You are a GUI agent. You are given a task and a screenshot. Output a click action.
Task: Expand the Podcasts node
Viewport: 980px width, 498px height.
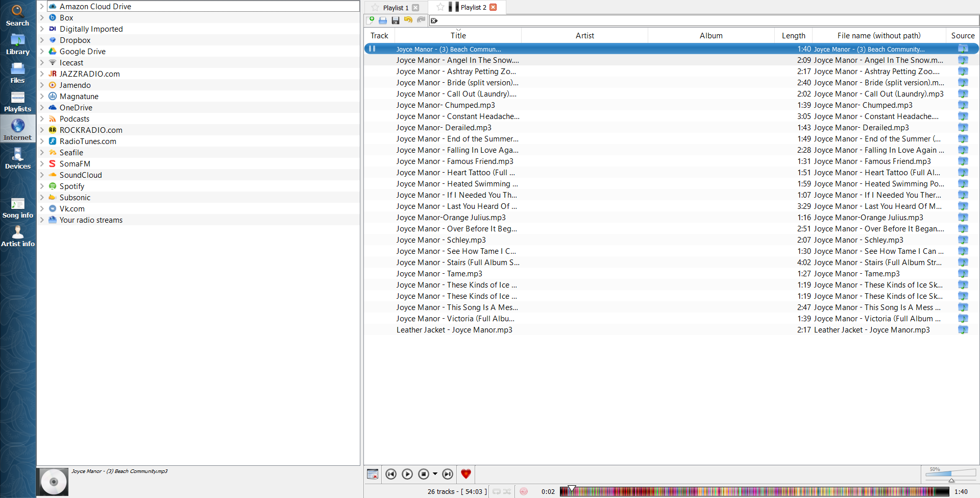click(42, 119)
